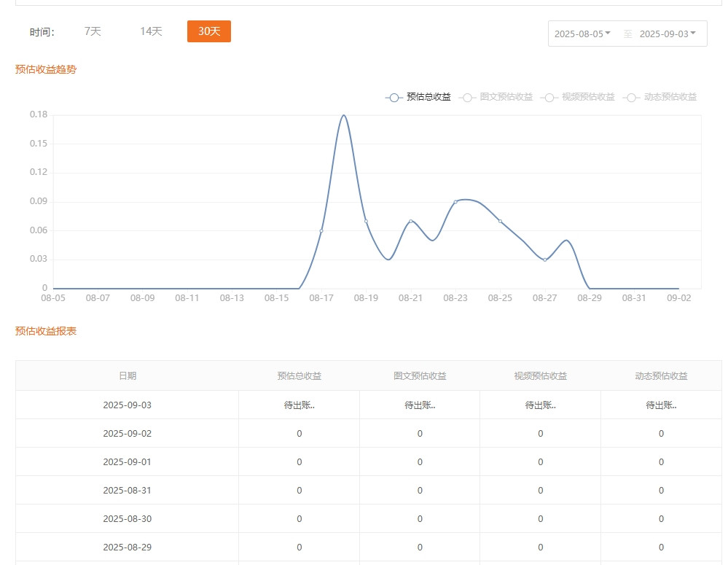The height and width of the screenshot is (565, 728).
Task: Click the chart peak at 0.18
Action: click(x=343, y=115)
